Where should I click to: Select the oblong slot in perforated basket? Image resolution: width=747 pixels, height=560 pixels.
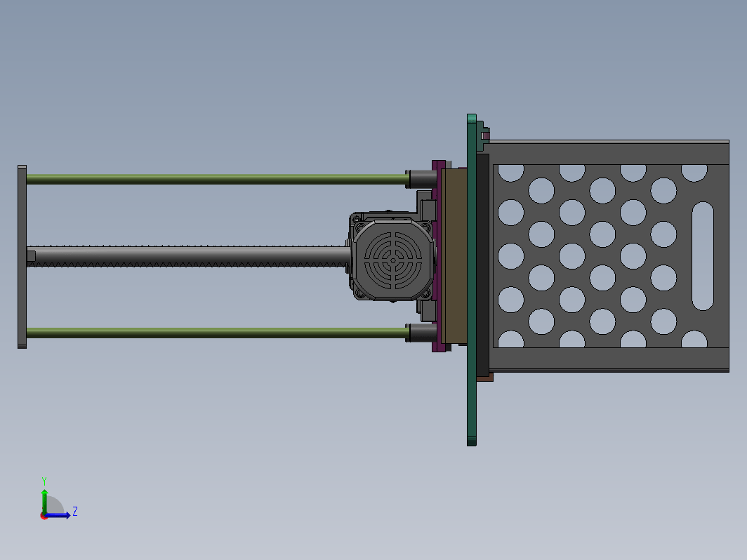tap(703, 256)
